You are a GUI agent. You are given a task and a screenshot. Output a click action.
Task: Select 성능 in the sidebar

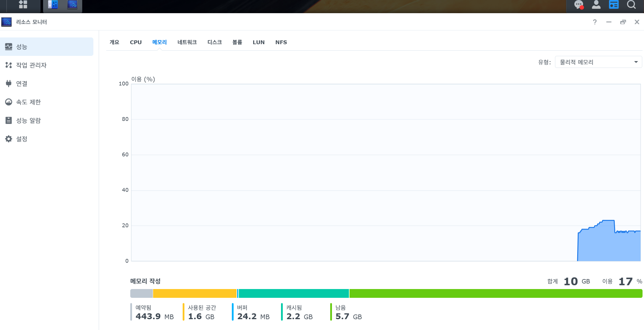click(x=47, y=47)
